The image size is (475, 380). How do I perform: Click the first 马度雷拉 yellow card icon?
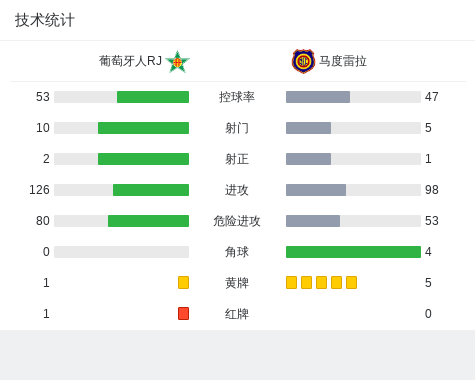(x=291, y=282)
